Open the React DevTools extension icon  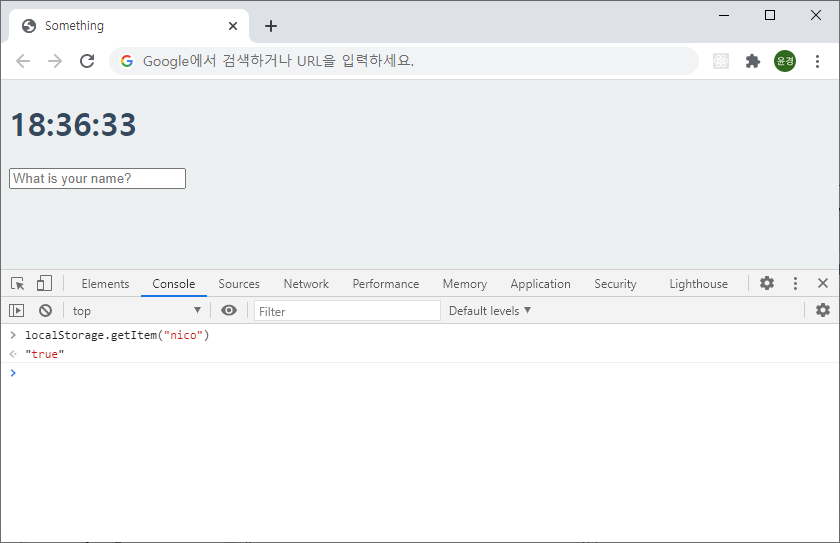pyautogui.click(x=721, y=61)
